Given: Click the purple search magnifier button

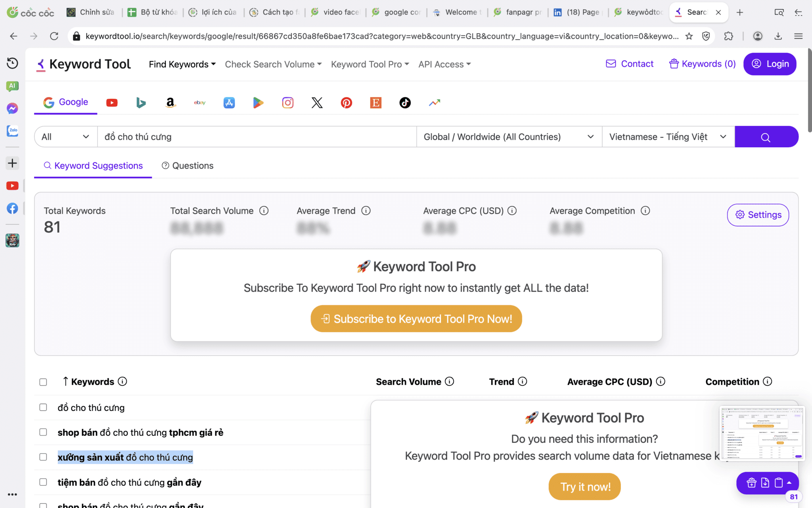Looking at the screenshot, I should pos(766,137).
